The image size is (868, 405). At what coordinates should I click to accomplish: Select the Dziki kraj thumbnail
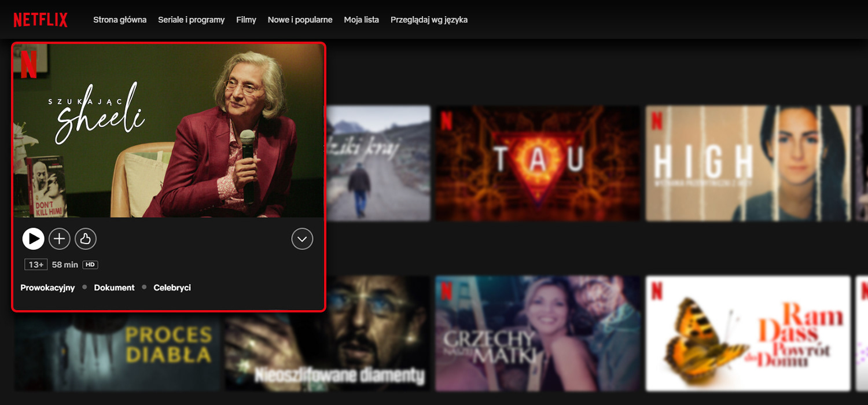point(378,163)
